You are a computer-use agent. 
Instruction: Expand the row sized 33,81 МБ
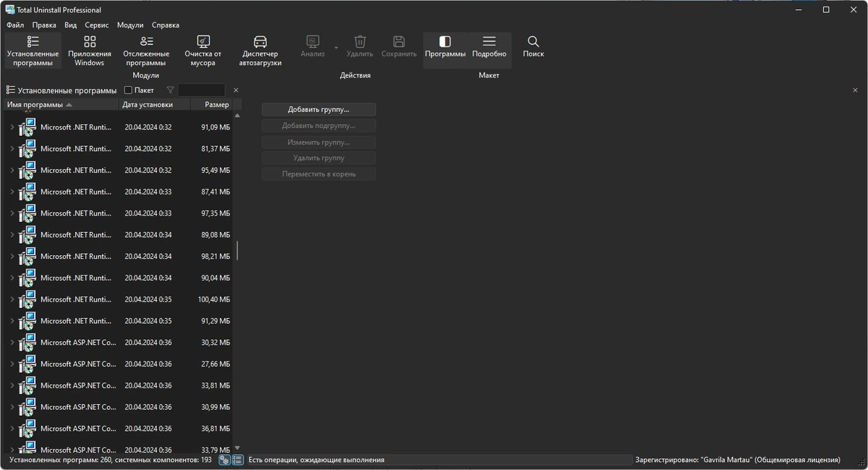pyautogui.click(x=12, y=385)
